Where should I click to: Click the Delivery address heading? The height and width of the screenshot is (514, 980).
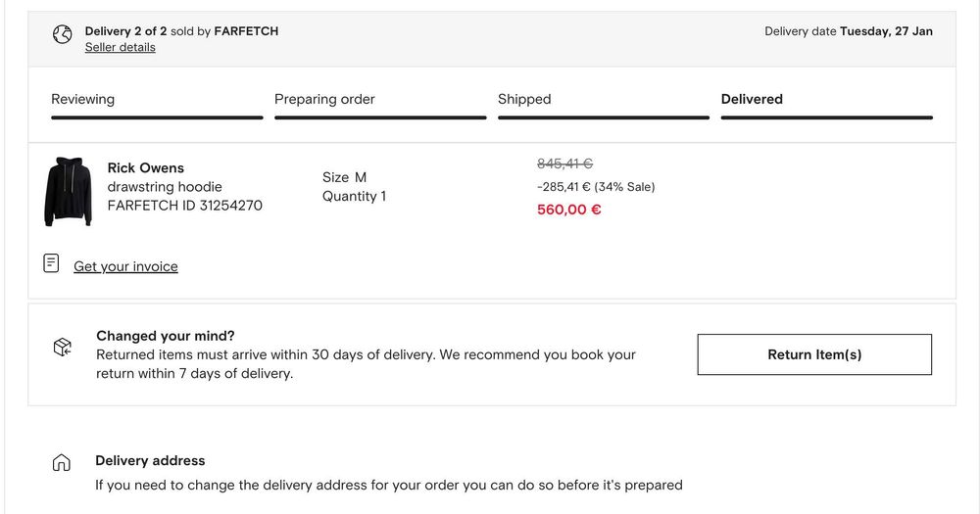click(x=150, y=460)
